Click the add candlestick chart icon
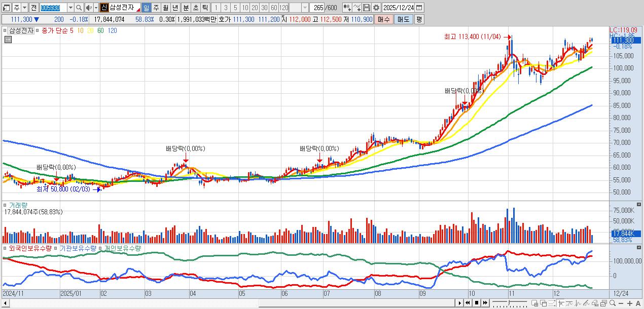The image size is (644, 309). [x=347, y=8]
